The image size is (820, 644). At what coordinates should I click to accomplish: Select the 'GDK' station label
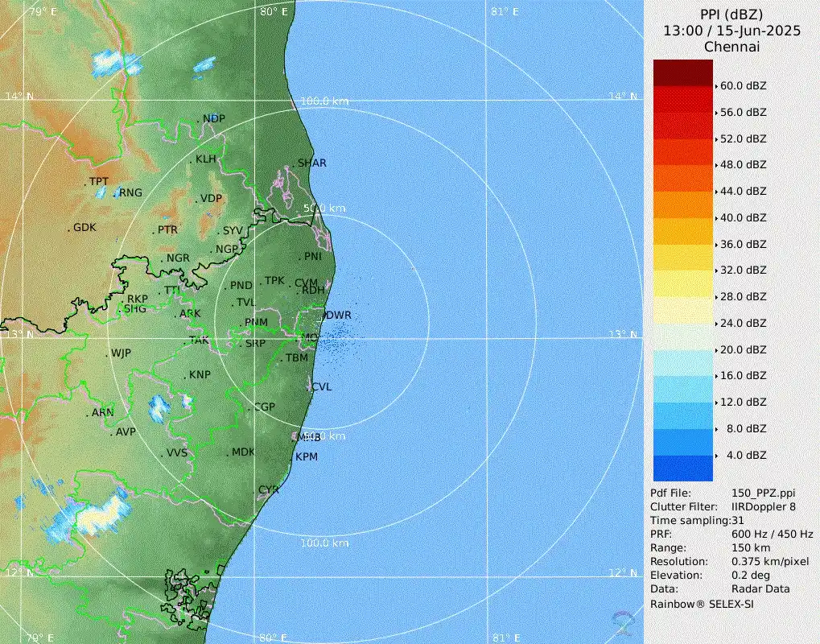[x=84, y=228]
